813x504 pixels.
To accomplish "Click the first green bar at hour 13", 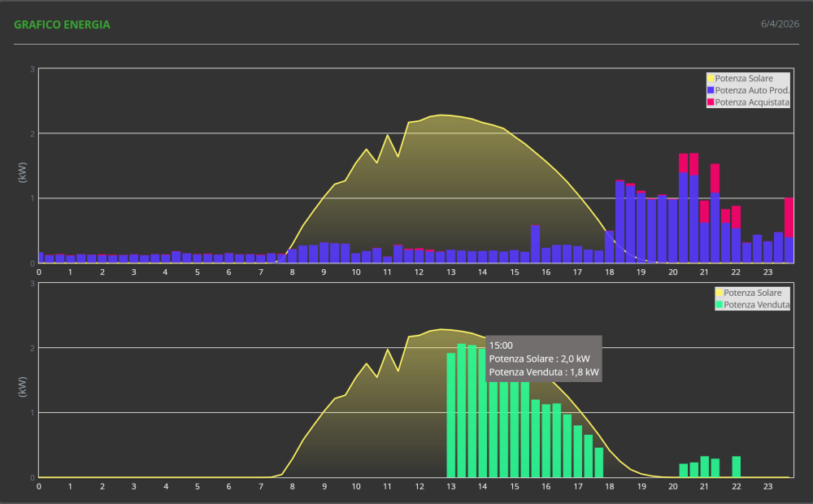I will point(451,415).
